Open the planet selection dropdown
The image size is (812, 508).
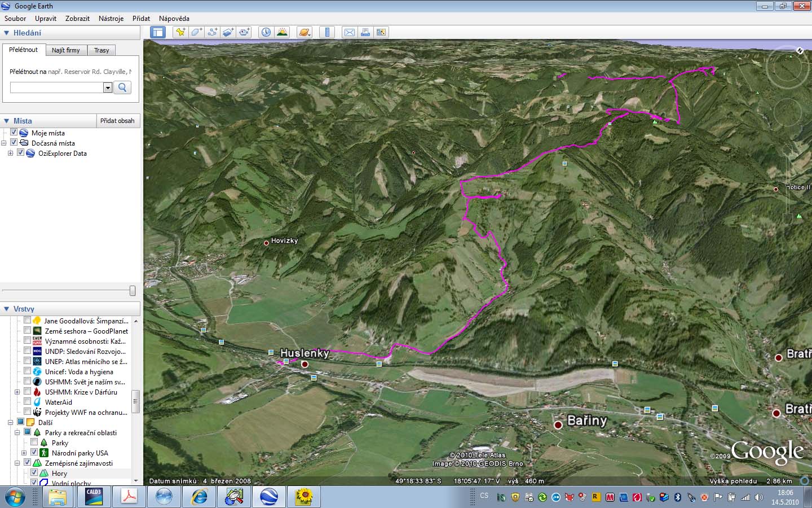[x=304, y=32]
